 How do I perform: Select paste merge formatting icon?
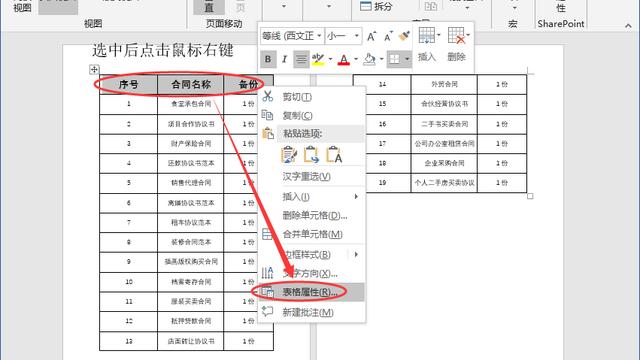(x=311, y=155)
